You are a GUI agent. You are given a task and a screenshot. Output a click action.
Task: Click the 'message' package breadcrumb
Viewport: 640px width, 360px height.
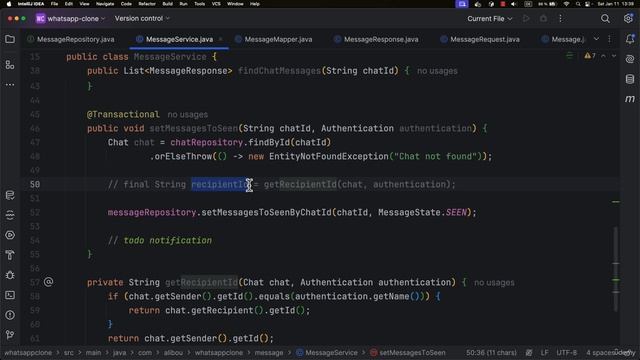(x=269, y=353)
